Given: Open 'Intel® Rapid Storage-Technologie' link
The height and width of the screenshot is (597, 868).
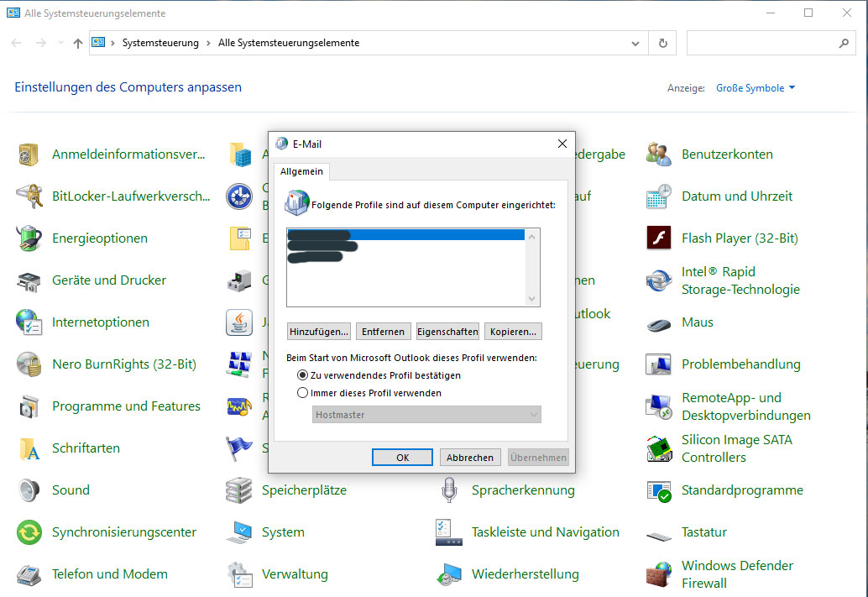Looking at the screenshot, I should (740, 280).
